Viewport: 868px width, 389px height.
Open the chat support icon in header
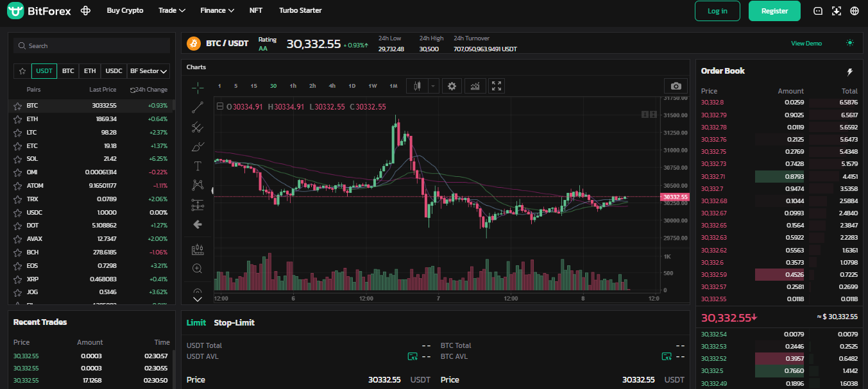(818, 11)
